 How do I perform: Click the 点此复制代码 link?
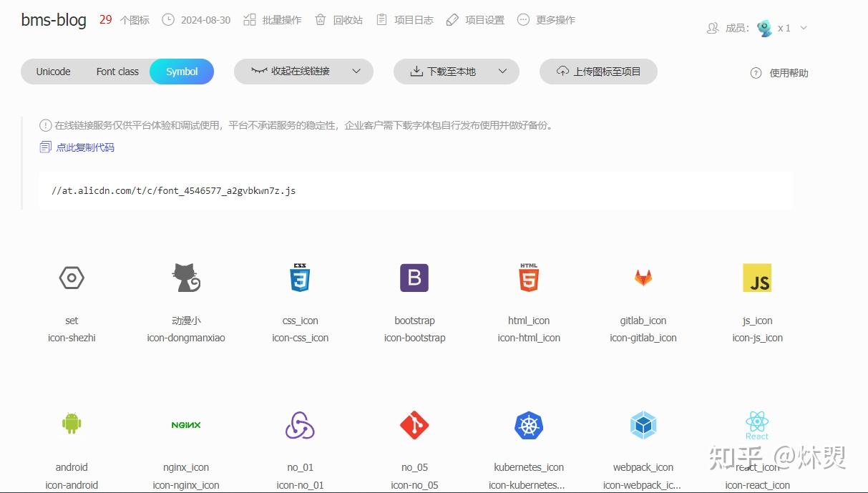pyautogui.click(x=85, y=147)
